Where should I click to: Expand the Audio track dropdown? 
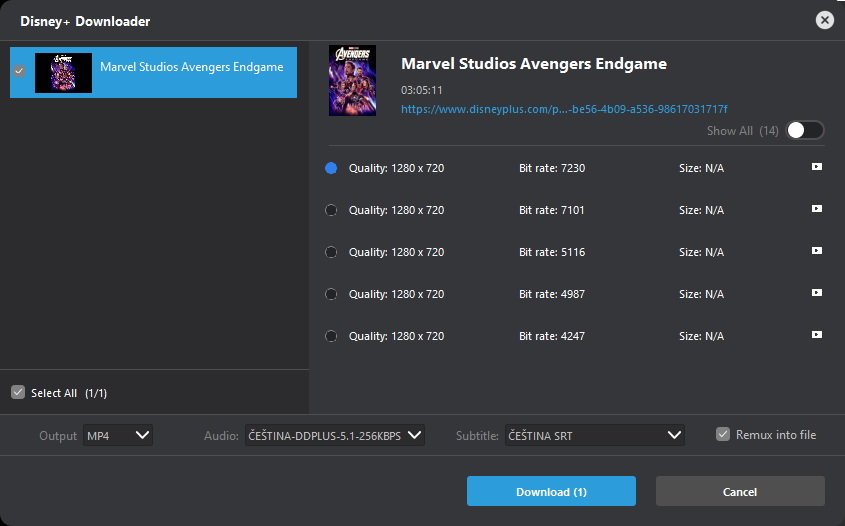pyautogui.click(x=334, y=435)
